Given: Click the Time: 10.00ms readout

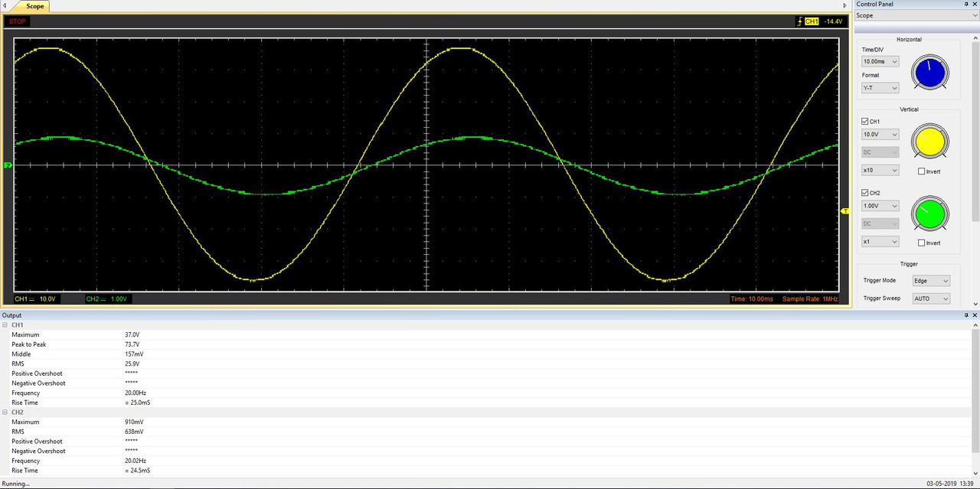Looking at the screenshot, I should point(752,298).
